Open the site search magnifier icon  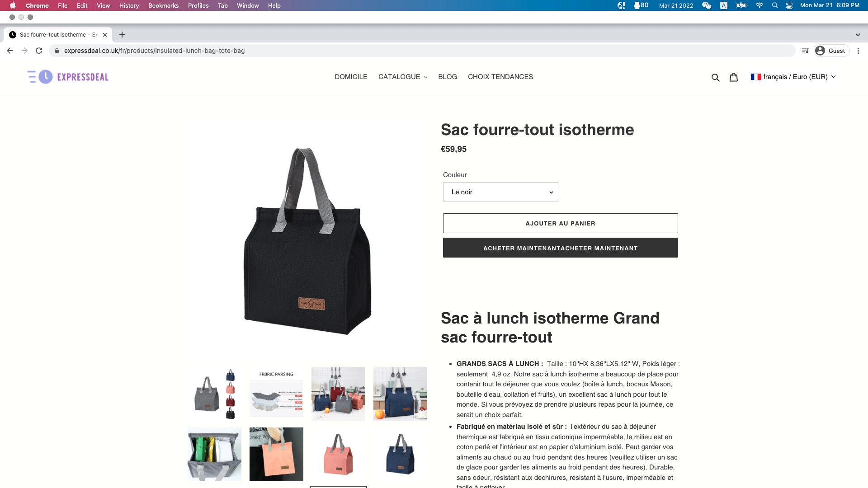[x=715, y=77]
